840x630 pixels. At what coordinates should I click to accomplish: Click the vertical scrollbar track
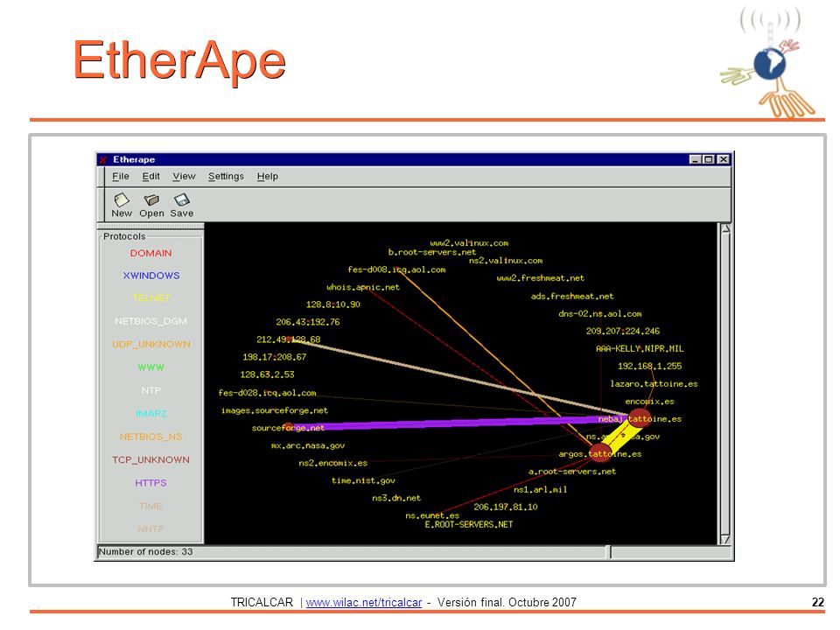coord(725,383)
